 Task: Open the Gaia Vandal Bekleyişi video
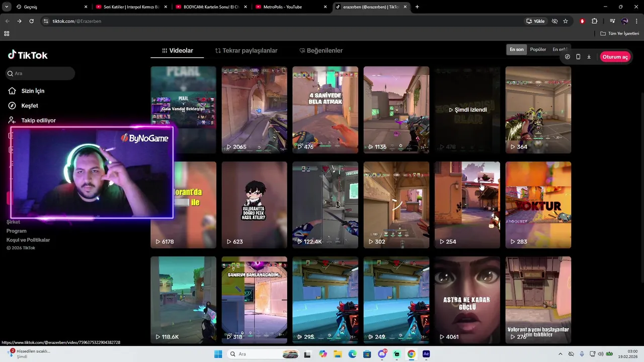183,110
